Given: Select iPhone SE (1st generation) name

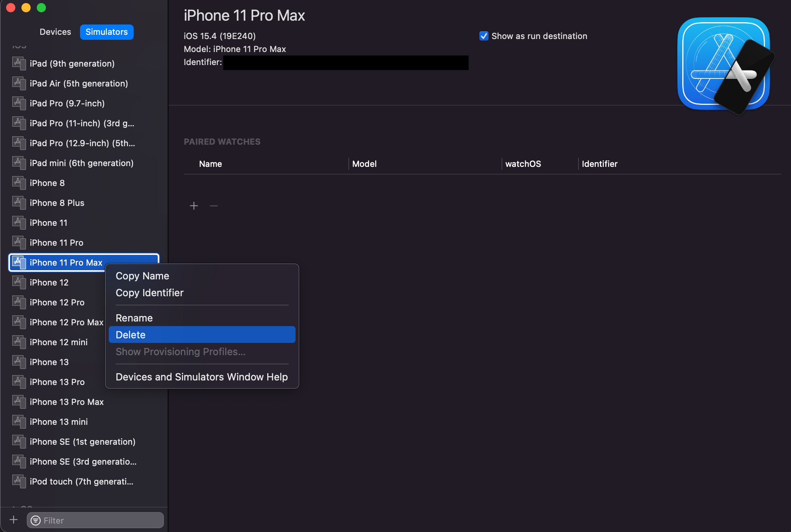Looking at the screenshot, I should coord(83,442).
